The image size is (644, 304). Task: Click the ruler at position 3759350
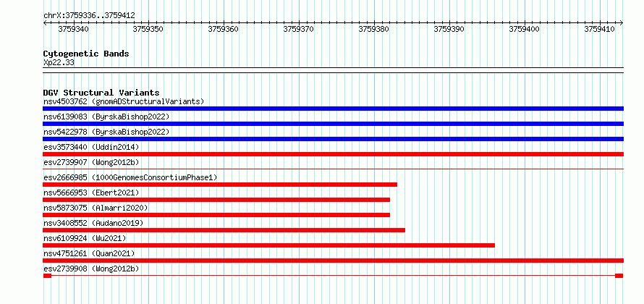148,29
